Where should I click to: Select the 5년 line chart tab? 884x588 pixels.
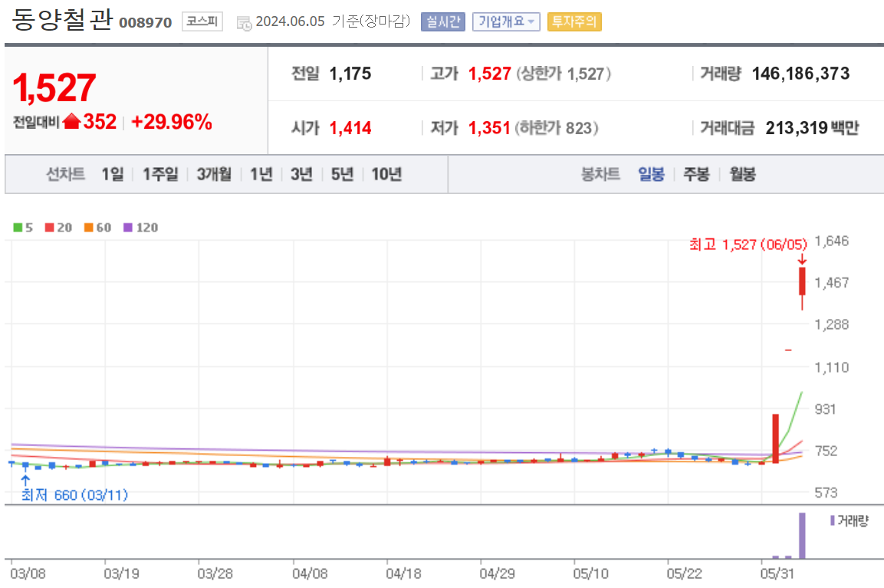pyautogui.click(x=342, y=174)
